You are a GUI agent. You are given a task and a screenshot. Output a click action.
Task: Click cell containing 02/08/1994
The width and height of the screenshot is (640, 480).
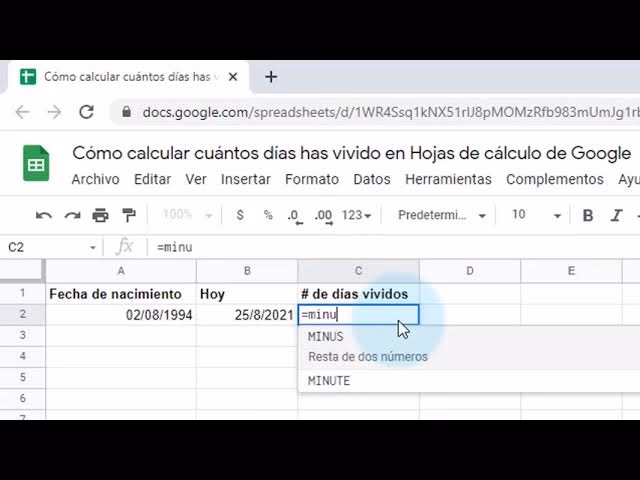pos(121,315)
